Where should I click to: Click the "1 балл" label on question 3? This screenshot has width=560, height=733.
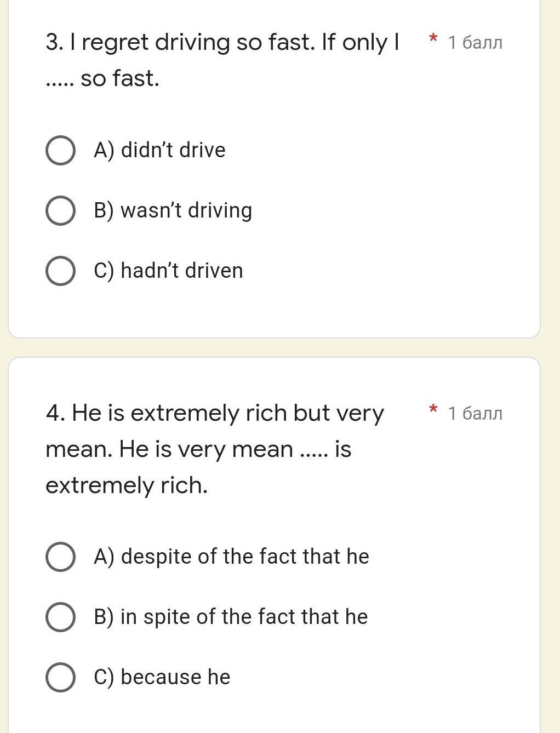click(475, 42)
